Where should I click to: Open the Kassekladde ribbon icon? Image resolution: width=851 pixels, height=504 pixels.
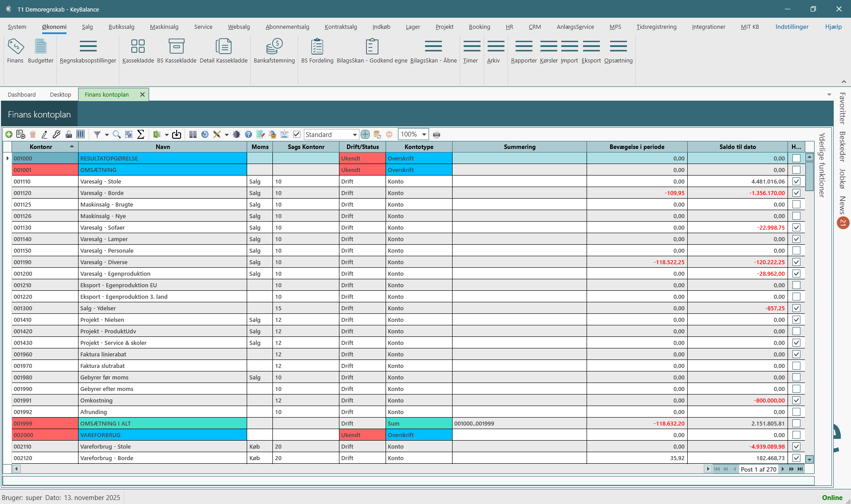coord(138,51)
